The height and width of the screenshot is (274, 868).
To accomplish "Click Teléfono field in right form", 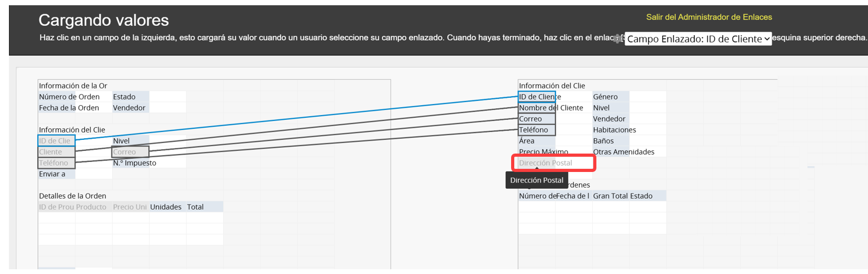I will (x=536, y=130).
